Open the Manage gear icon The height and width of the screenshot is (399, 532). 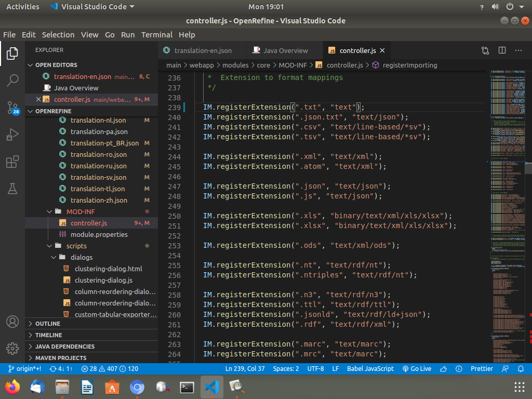(12, 349)
